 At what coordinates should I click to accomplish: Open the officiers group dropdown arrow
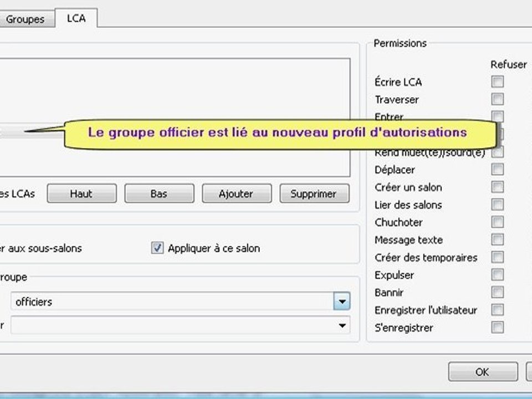(342, 301)
